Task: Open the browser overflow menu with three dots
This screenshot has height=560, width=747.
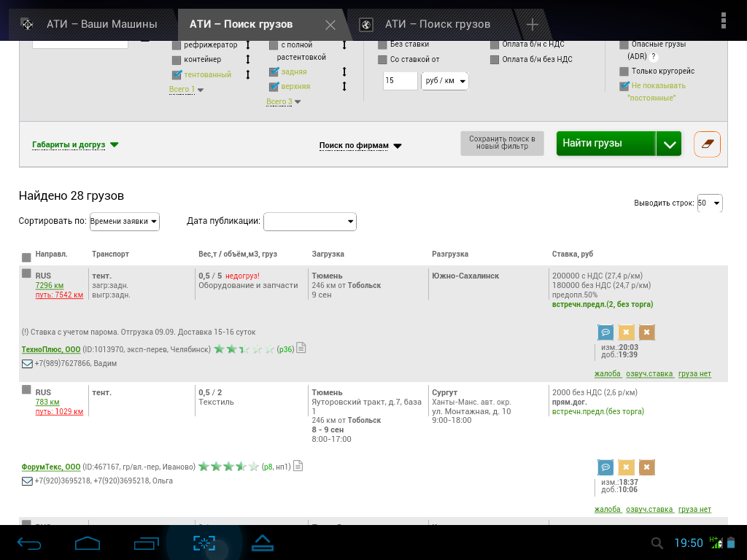Action: point(723,20)
